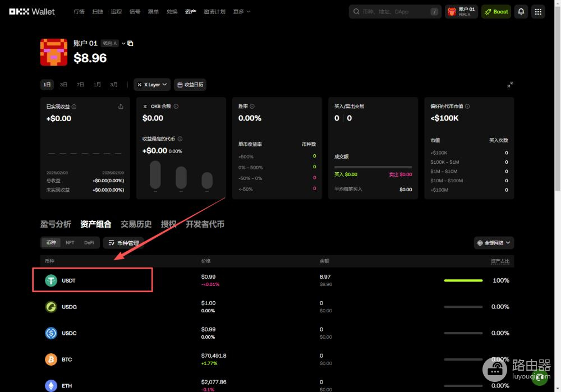
Task: Select the 3日 time range
Action: (x=64, y=85)
